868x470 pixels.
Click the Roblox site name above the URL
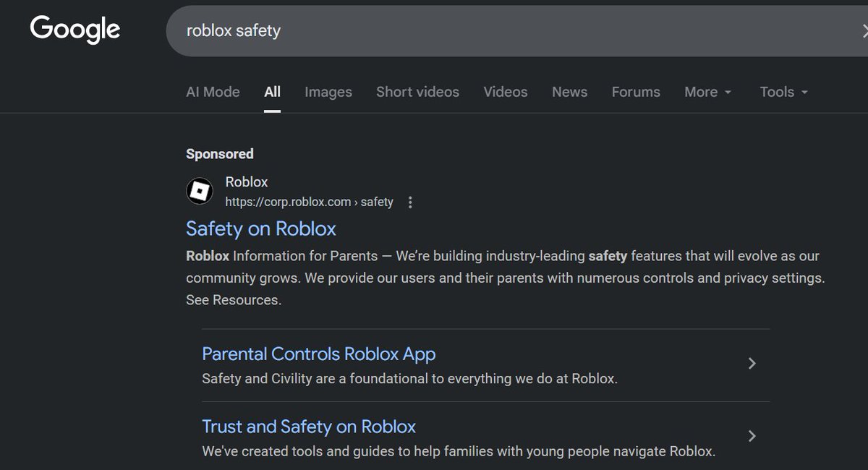point(247,182)
